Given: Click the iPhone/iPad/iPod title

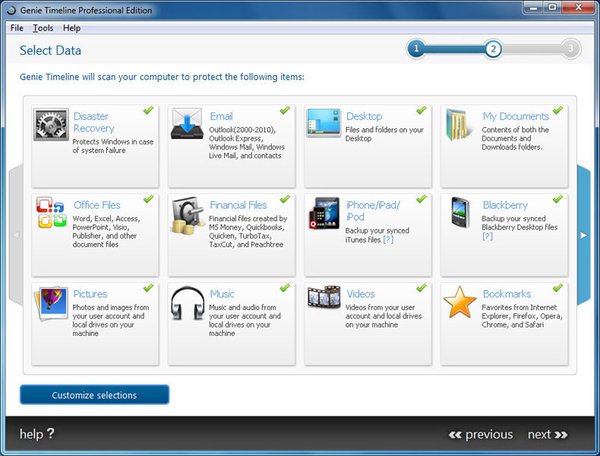Looking at the screenshot, I should click(x=373, y=211).
